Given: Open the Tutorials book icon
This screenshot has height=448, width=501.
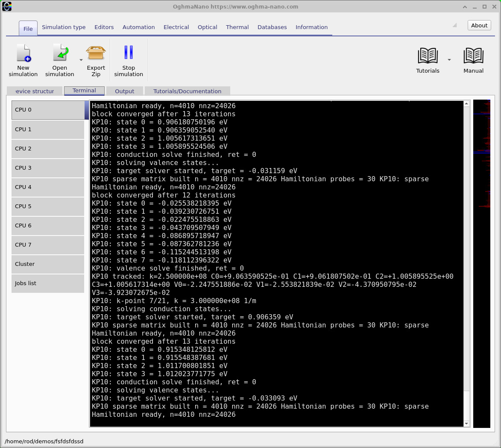Looking at the screenshot, I should click(428, 56).
